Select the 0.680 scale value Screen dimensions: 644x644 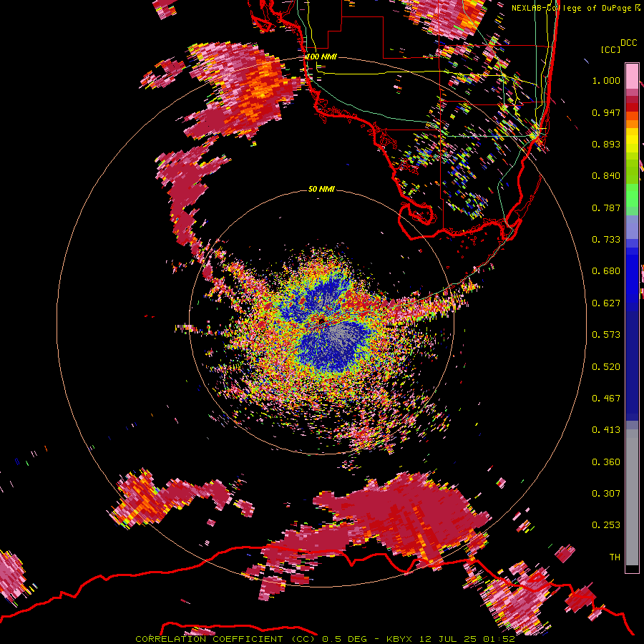[x=606, y=271]
